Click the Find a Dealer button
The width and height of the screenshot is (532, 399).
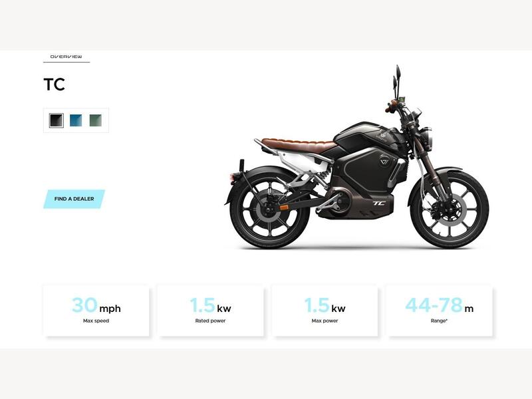tap(74, 199)
